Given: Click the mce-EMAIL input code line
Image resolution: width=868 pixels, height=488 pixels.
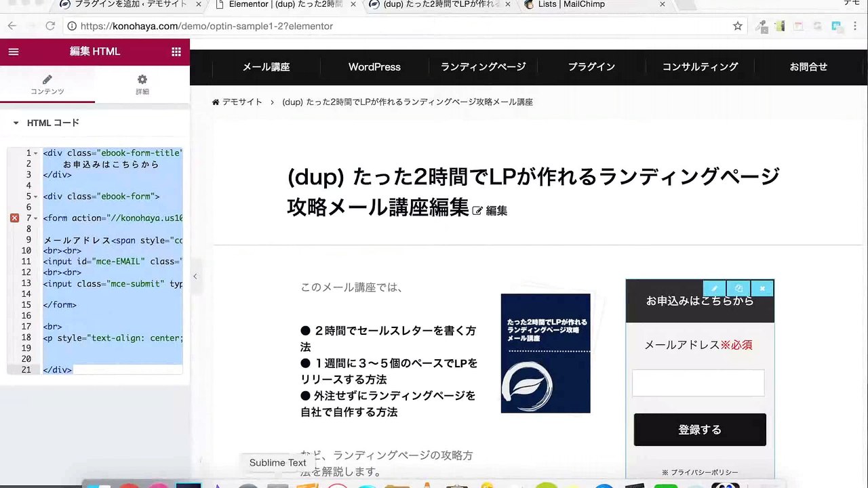Looking at the screenshot, I should pos(113,262).
